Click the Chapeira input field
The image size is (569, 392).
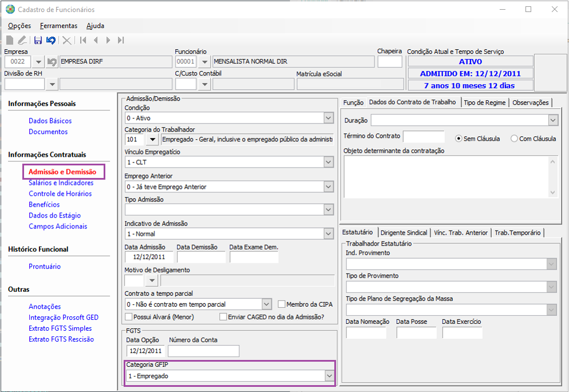click(x=390, y=61)
